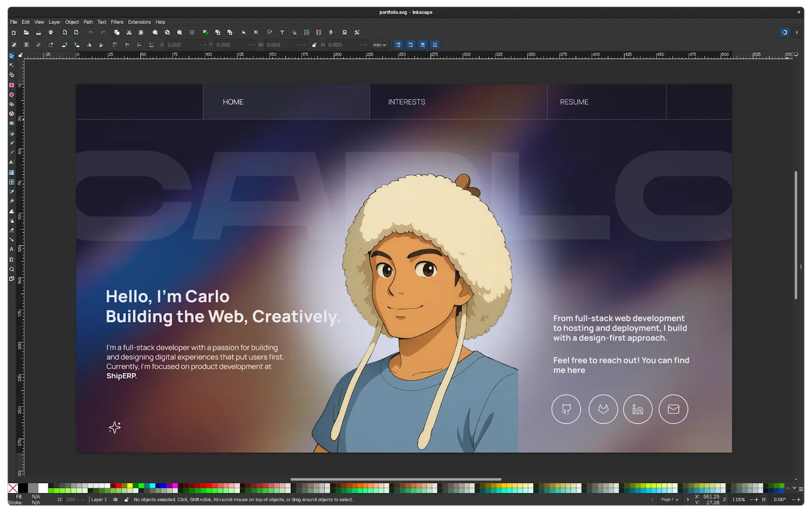Click the vertical scrollbar thumb

[x=796, y=235]
